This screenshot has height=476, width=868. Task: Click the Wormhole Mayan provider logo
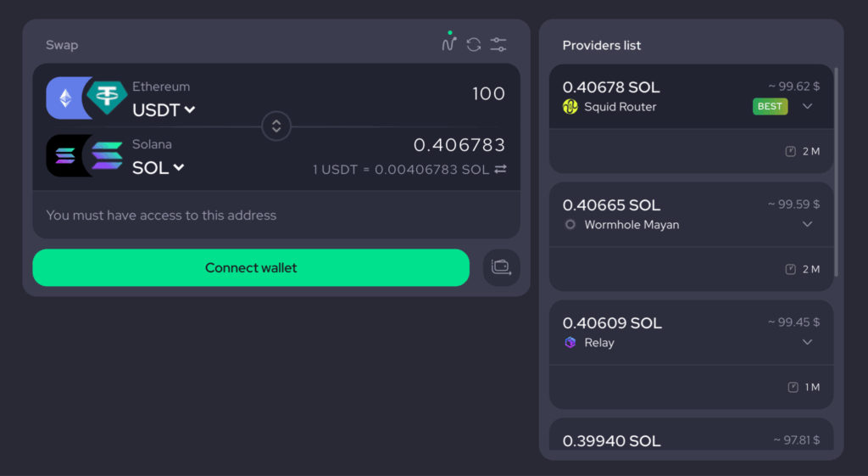570,224
